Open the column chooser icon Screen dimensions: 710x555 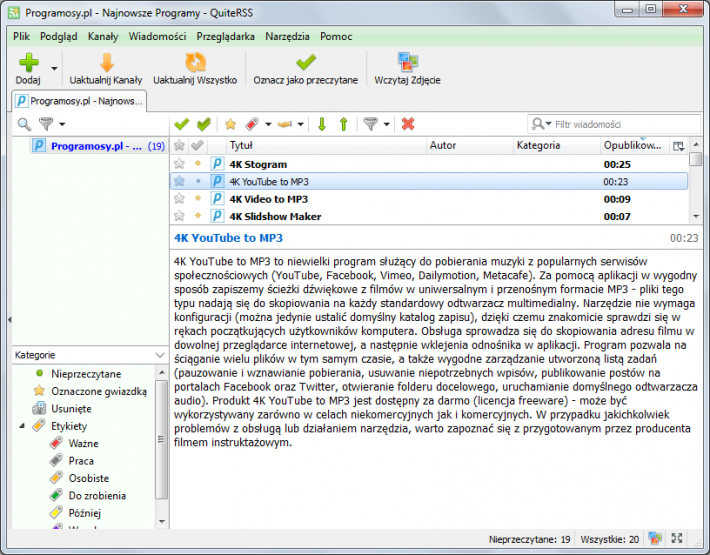678,146
